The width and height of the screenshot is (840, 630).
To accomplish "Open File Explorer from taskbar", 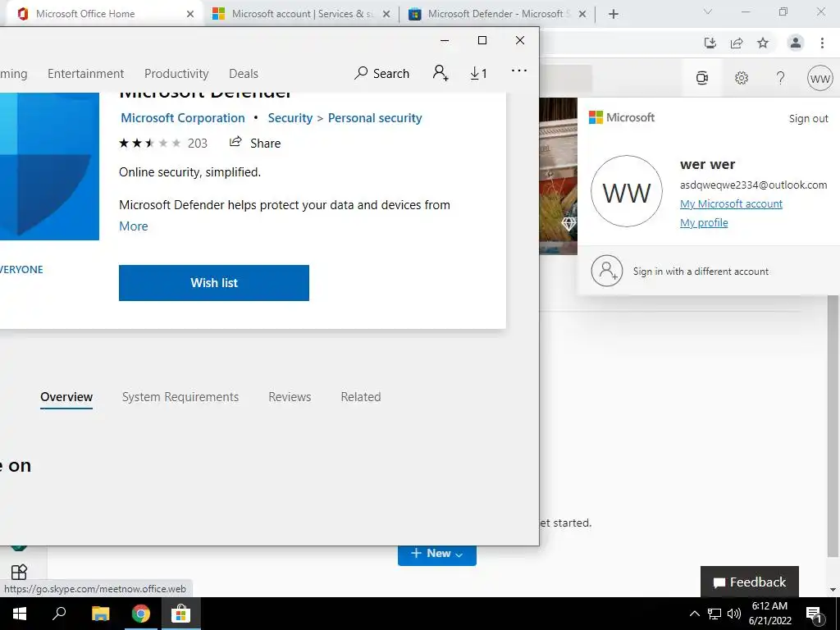I will click(100, 614).
